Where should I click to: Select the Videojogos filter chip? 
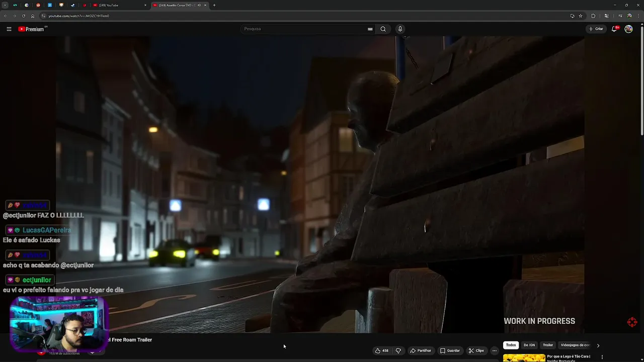click(575, 345)
